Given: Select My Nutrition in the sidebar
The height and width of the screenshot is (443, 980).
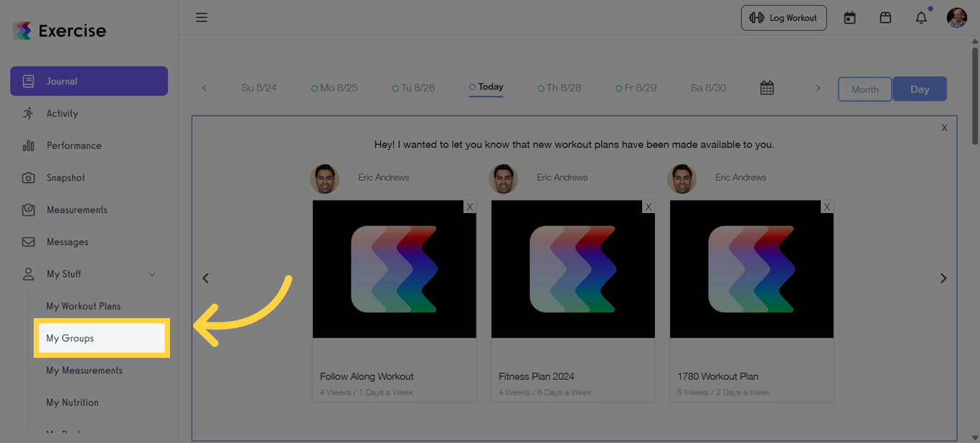Looking at the screenshot, I should (72, 402).
